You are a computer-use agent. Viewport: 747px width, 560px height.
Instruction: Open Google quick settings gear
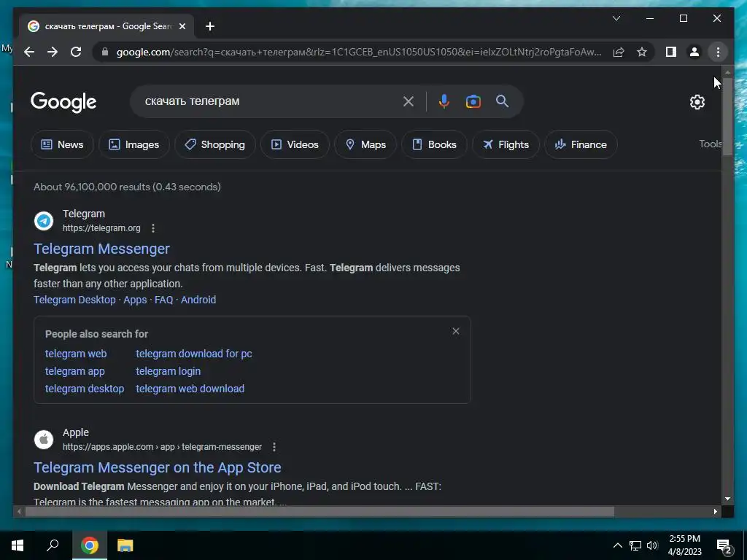[x=697, y=102]
